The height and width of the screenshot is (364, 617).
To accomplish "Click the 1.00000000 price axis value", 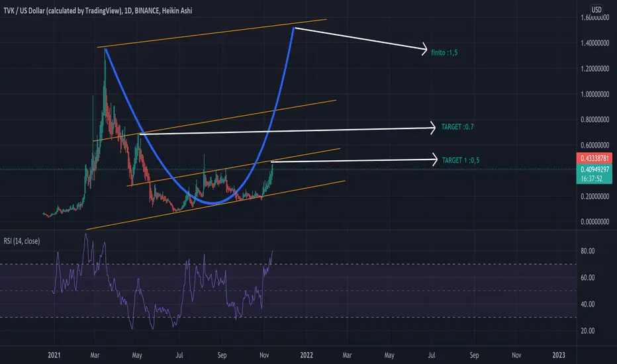I will click(595, 94).
